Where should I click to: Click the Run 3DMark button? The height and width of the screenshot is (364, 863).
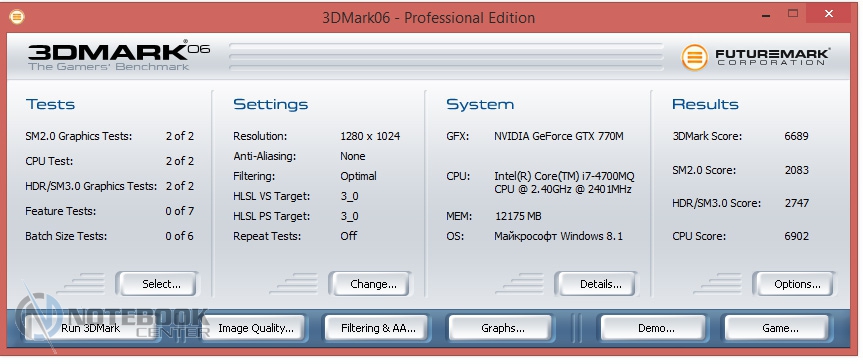[91, 328]
